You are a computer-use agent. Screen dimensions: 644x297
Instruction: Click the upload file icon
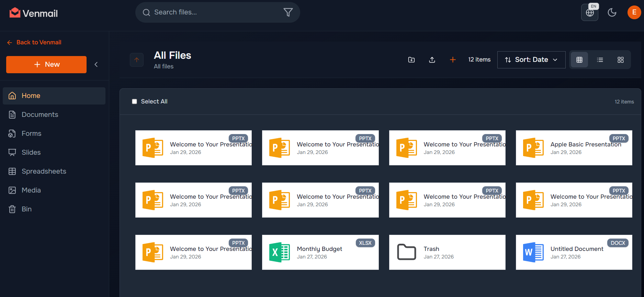432,60
